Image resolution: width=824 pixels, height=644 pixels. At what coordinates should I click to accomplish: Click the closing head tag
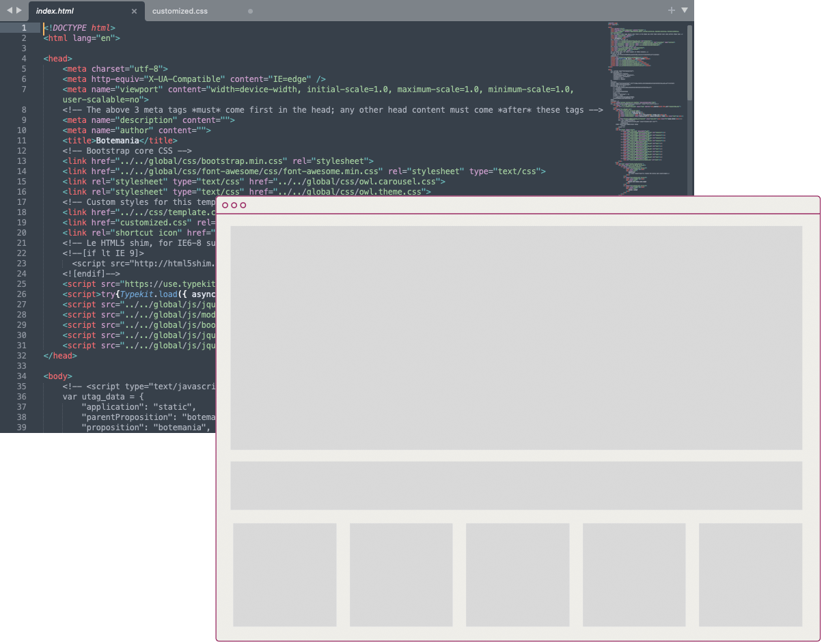(60, 356)
